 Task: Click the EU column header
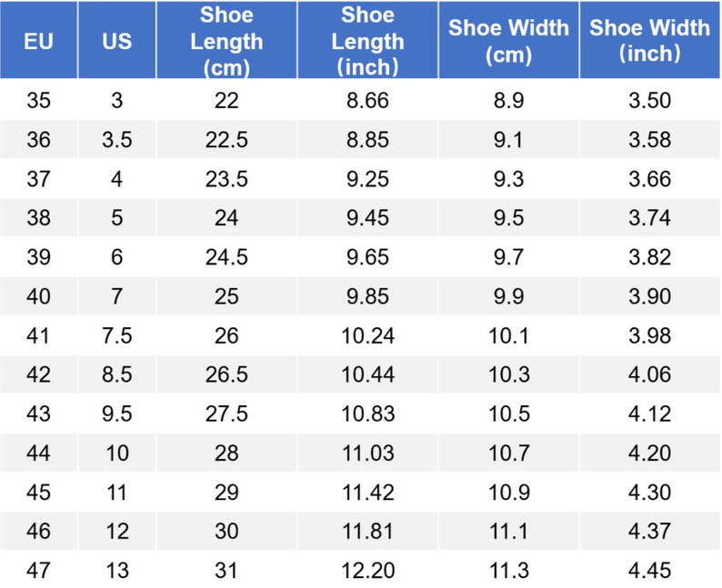point(39,41)
